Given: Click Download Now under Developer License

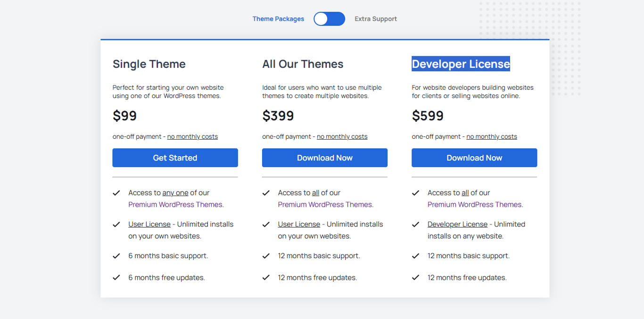Looking at the screenshot, I should pos(474,158).
